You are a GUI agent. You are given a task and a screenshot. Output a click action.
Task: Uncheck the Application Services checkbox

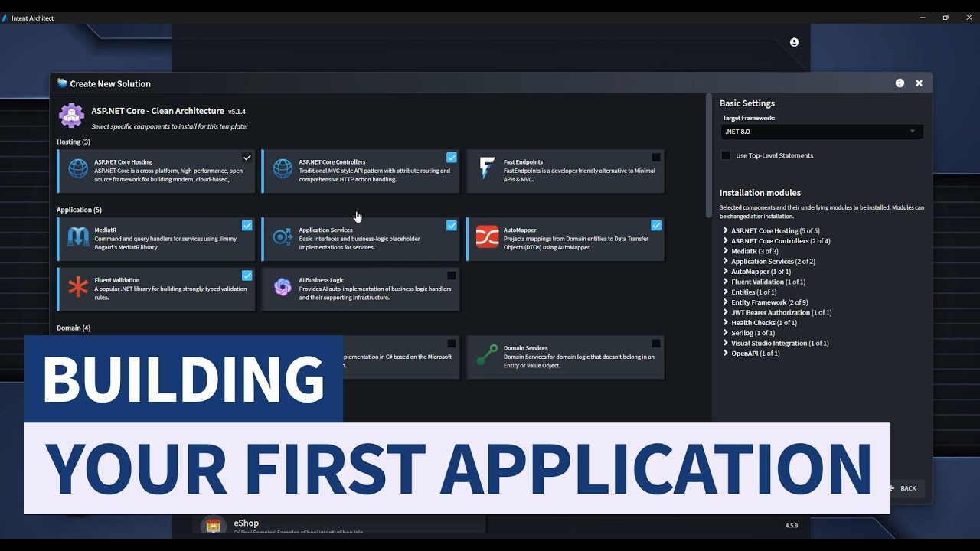(x=452, y=226)
